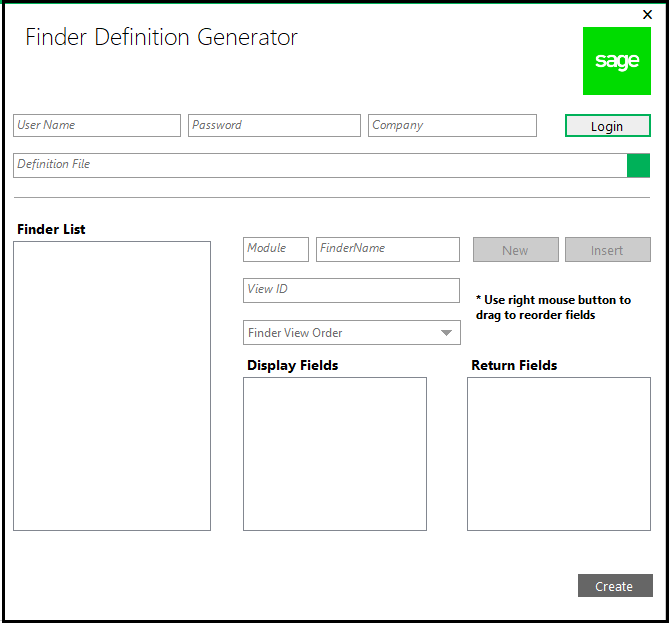Open the Finder View Order dropdown
Screen dimensions: 669x623
pyautogui.click(x=352, y=332)
